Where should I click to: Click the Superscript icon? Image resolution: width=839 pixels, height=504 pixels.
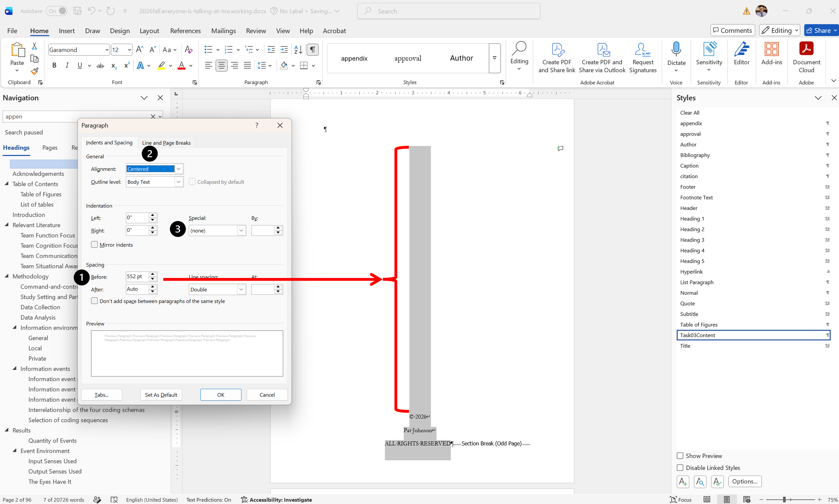[127, 66]
